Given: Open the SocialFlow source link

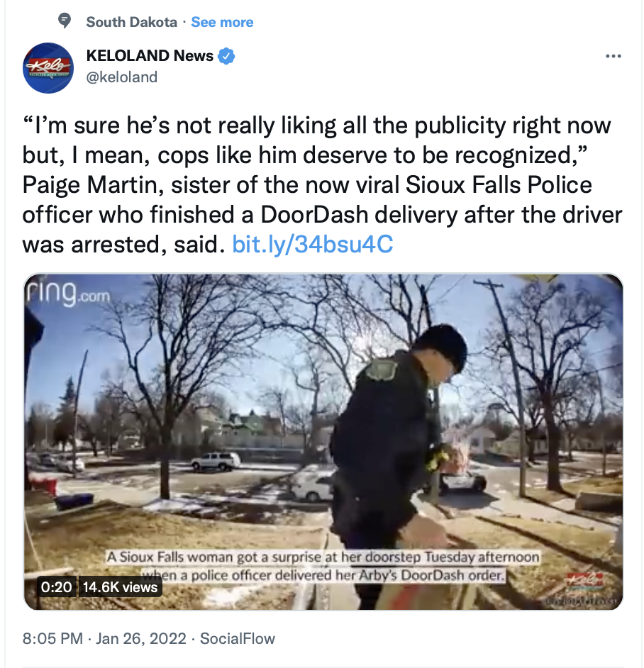Looking at the screenshot, I should click(238, 639).
